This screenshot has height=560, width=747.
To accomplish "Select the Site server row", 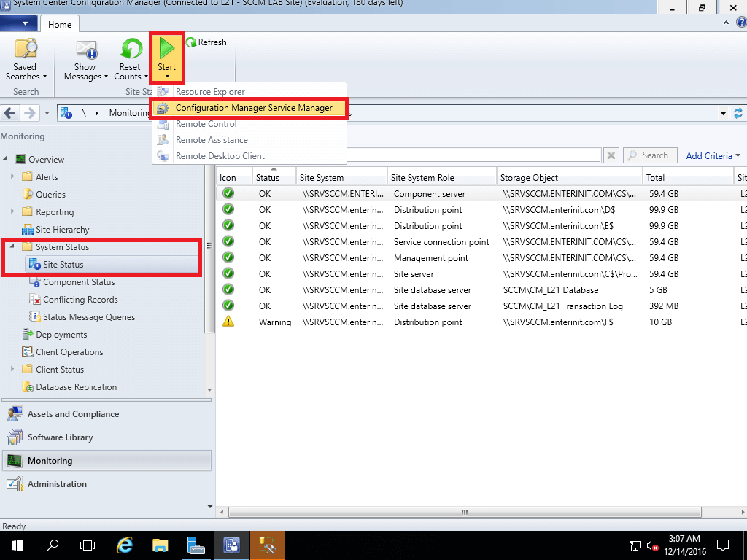I will click(x=481, y=274).
